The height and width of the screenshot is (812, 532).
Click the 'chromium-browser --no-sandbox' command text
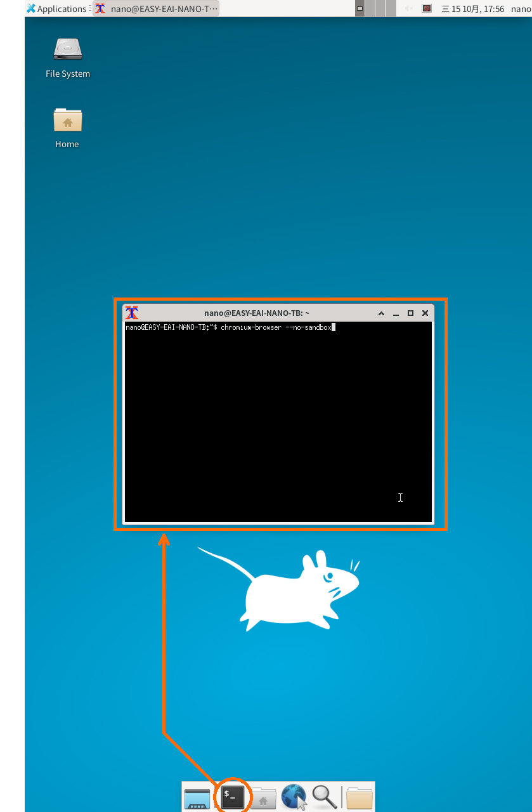coord(276,327)
